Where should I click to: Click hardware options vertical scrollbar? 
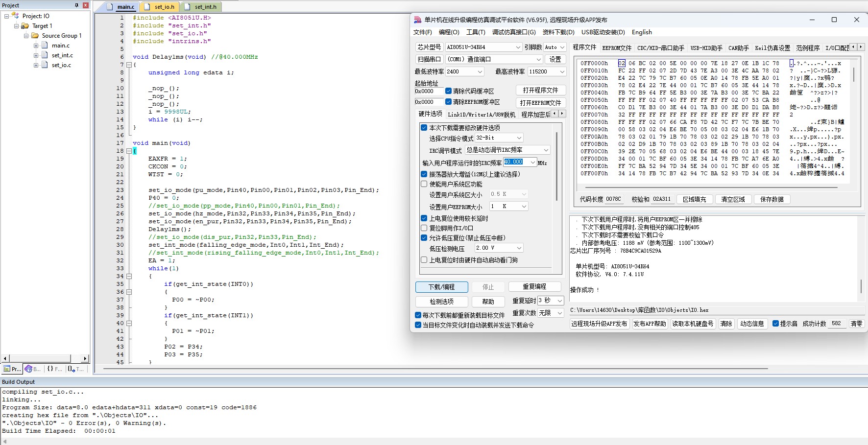pyautogui.click(x=556, y=166)
